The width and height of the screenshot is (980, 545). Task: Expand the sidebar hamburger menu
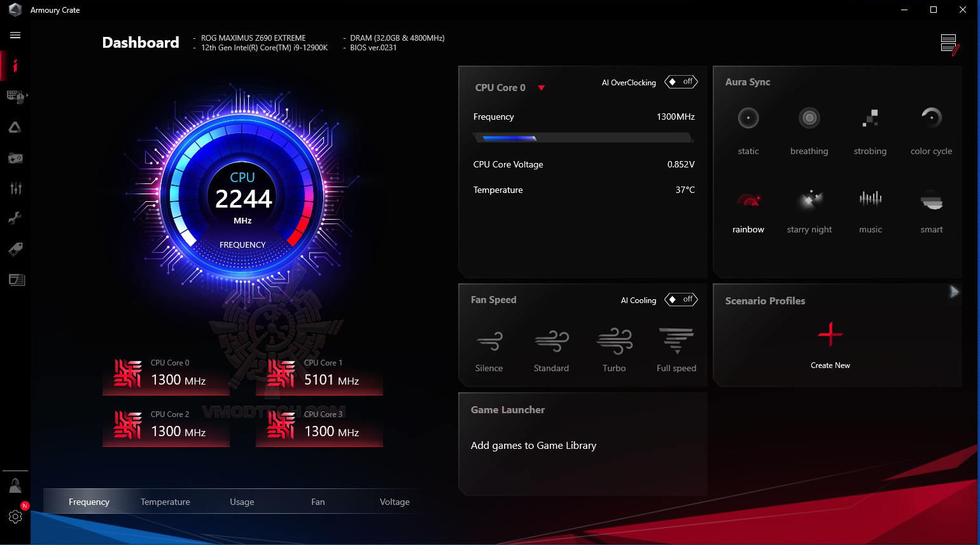[x=15, y=35]
